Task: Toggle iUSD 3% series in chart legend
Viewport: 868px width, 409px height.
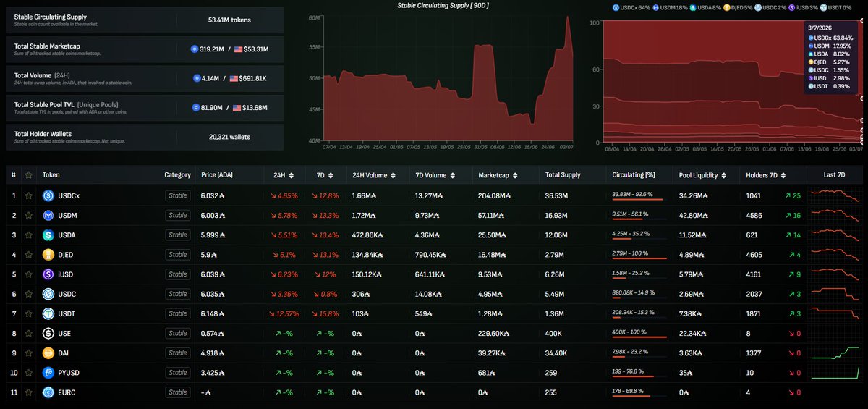Action: tap(804, 7)
